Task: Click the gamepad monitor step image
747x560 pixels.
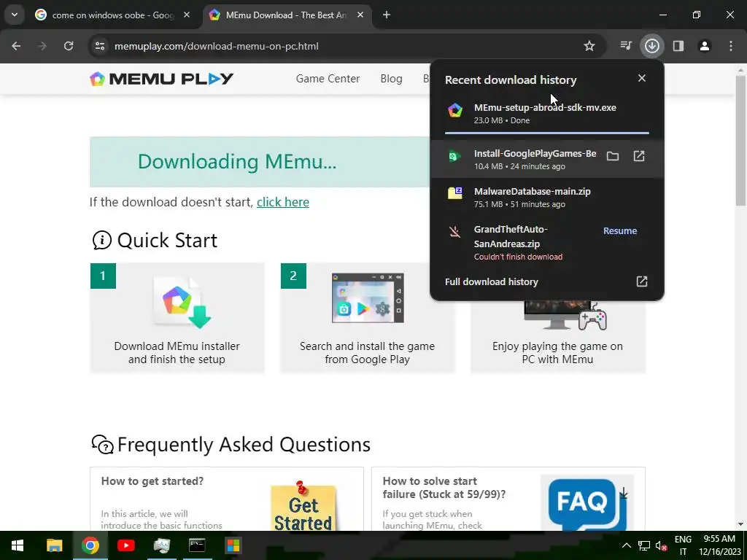Action: tap(565, 315)
